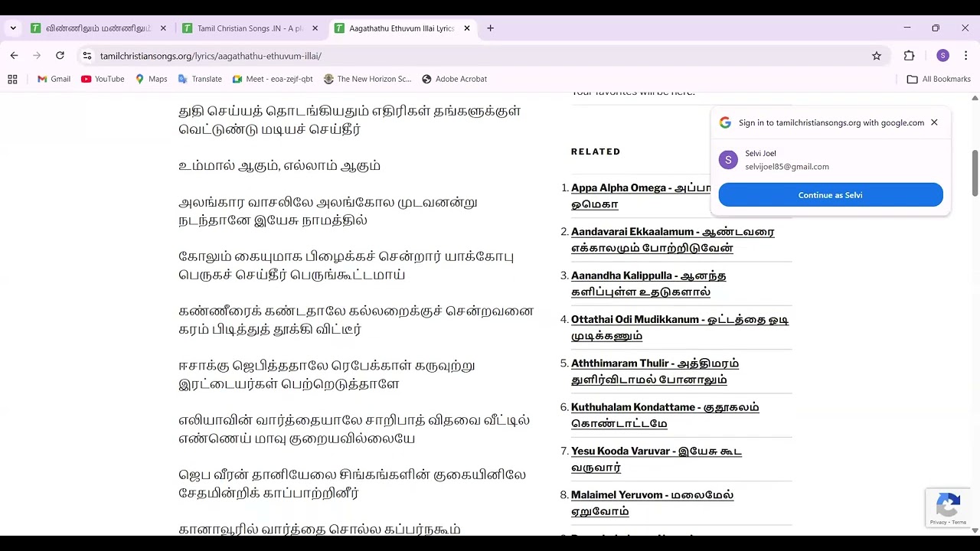
Task: Open the Chrome three-dot menu
Action: pos(965,56)
